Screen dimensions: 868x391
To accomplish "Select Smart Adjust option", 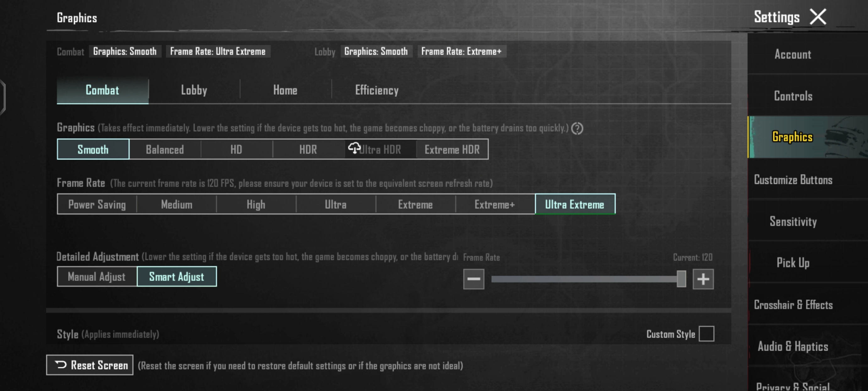I will pos(177,276).
